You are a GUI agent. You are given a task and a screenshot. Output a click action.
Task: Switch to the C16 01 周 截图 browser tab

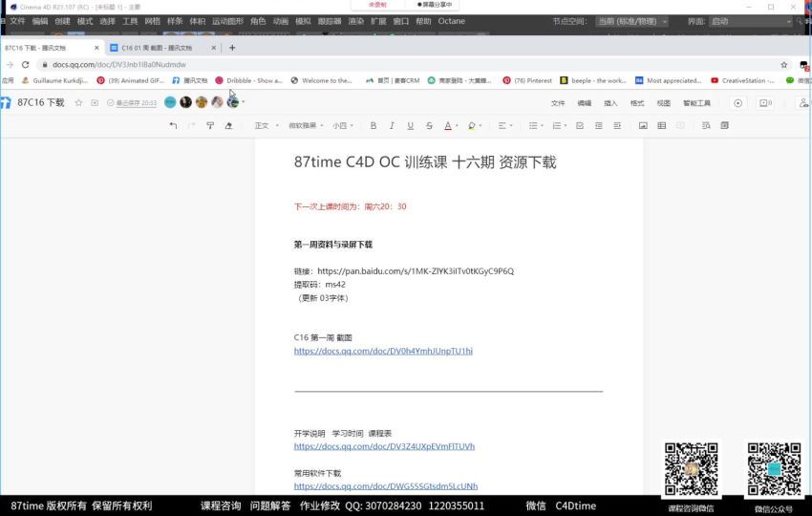(157, 47)
